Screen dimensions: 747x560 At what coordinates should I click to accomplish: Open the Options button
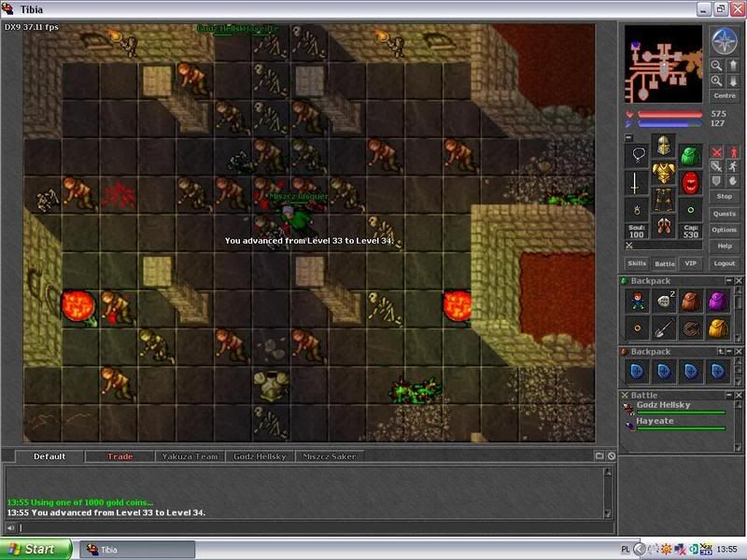coord(725,230)
